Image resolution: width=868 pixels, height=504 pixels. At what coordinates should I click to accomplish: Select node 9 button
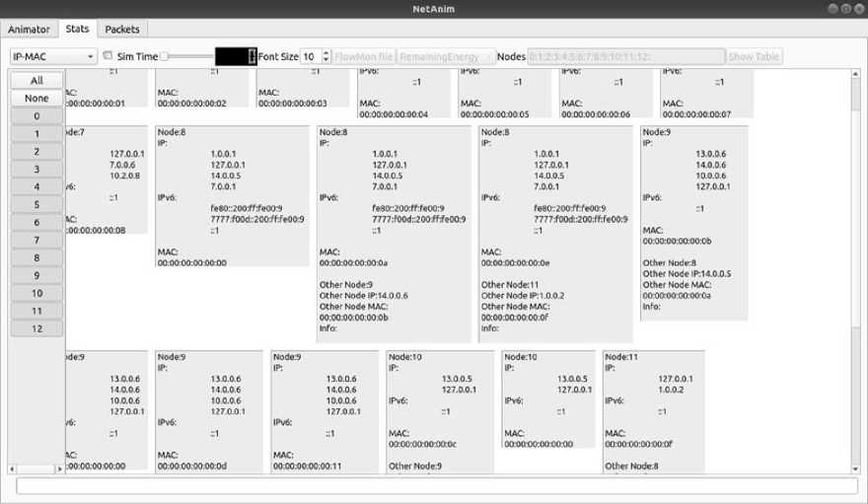click(x=36, y=275)
